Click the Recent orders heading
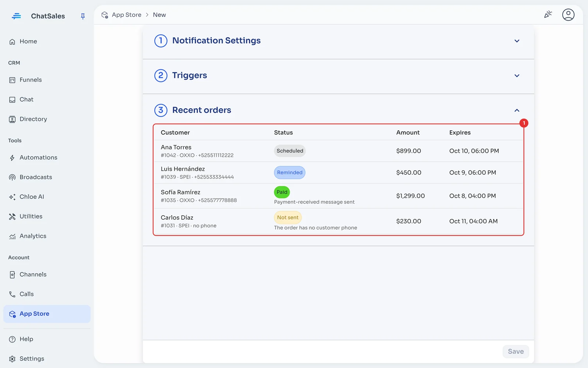 click(x=202, y=110)
